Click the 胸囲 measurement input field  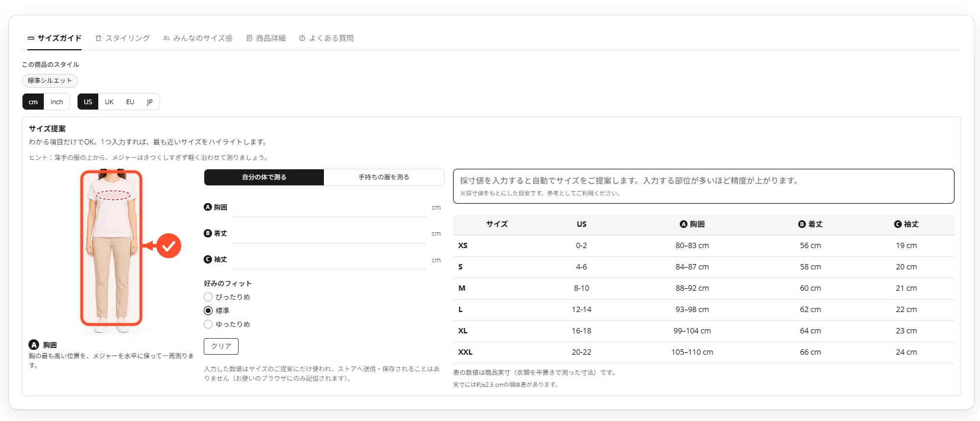pos(329,208)
